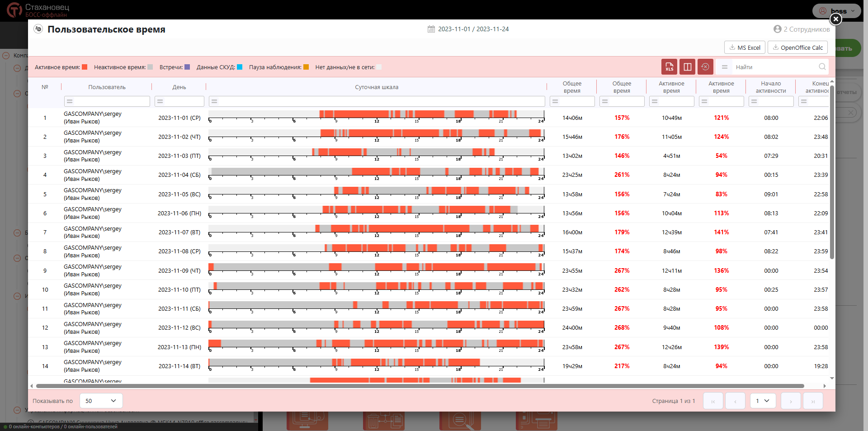Open the page number dropdown
This screenshot has height=431, width=868.
pos(763,401)
